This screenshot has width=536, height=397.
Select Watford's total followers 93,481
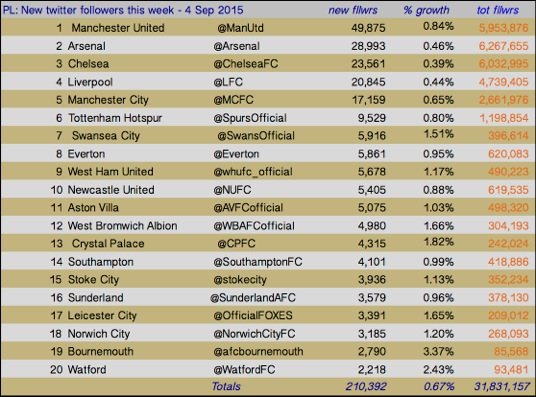pos(511,369)
